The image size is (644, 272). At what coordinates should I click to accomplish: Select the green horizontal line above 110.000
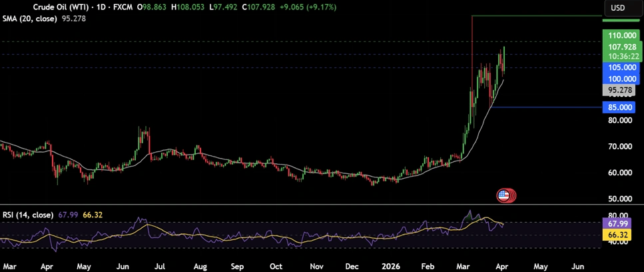[537, 15]
